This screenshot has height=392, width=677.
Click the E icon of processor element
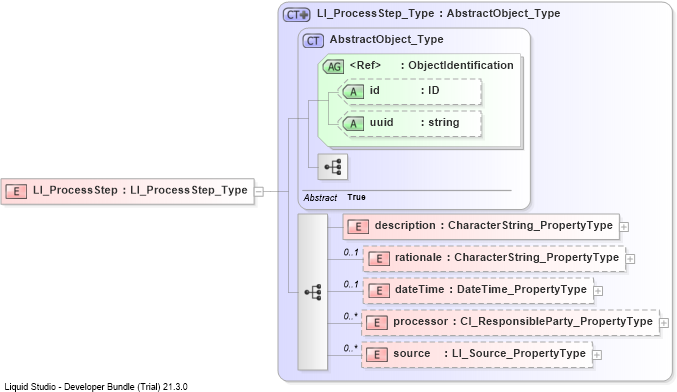[x=377, y=322]
